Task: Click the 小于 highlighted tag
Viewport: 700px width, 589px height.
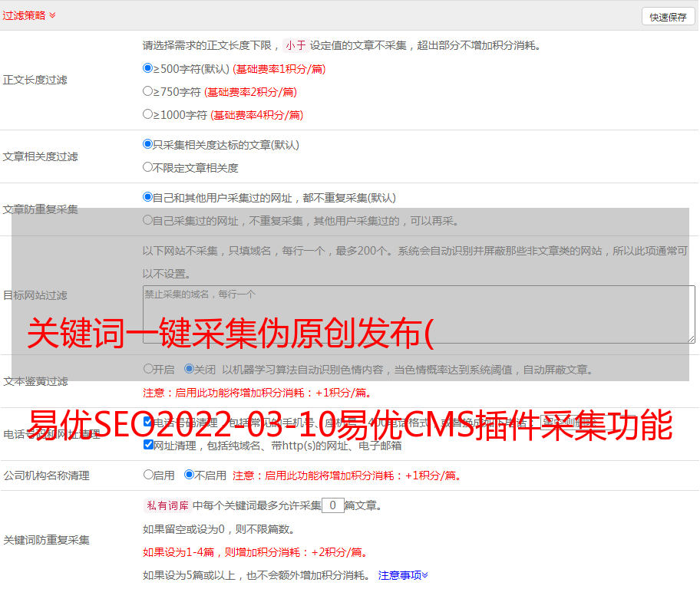Action: point(296,45)
